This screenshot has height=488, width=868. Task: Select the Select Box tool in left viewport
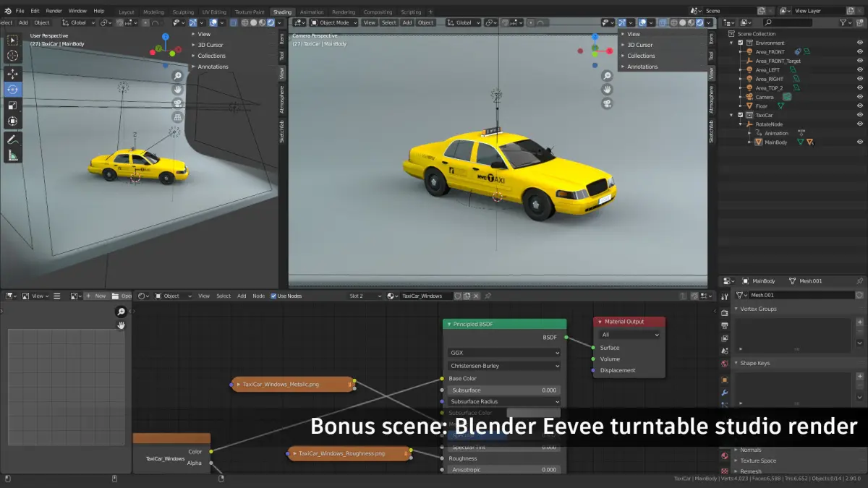12,40
